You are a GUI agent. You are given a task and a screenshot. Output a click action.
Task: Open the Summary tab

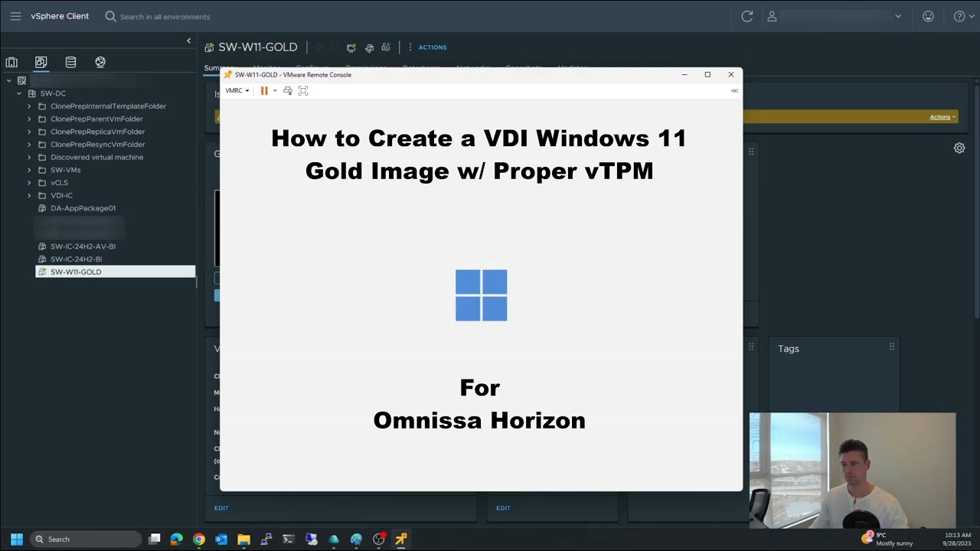[x=212, y=68]
